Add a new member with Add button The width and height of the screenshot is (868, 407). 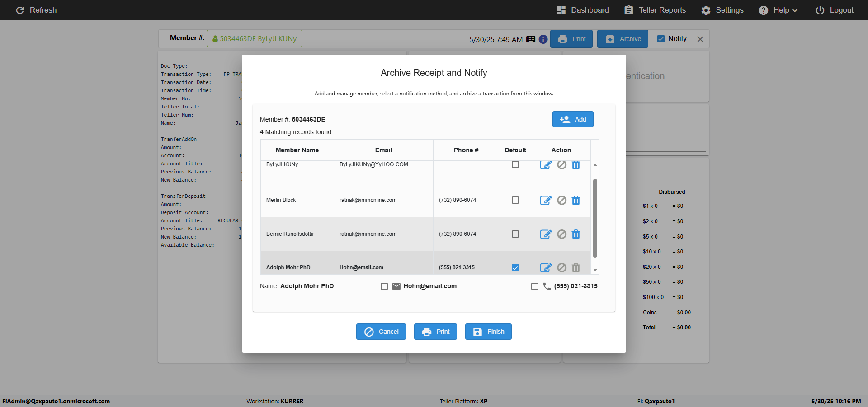click(573, 119)
